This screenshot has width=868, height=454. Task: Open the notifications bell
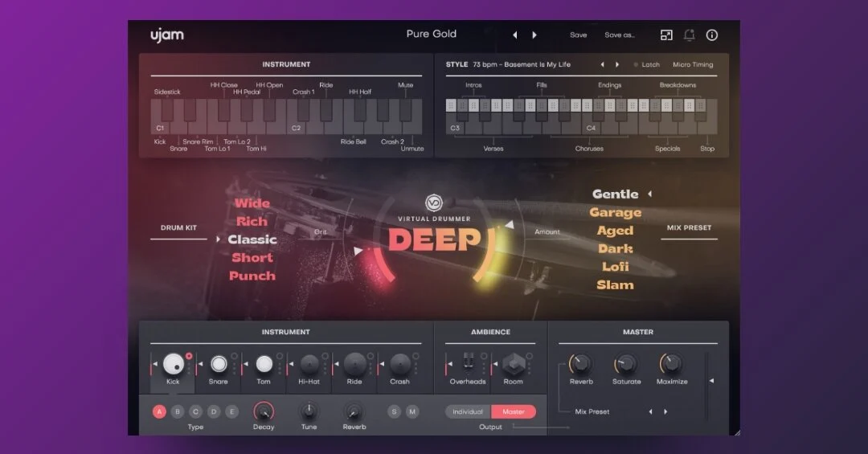(x=690, y=35)
